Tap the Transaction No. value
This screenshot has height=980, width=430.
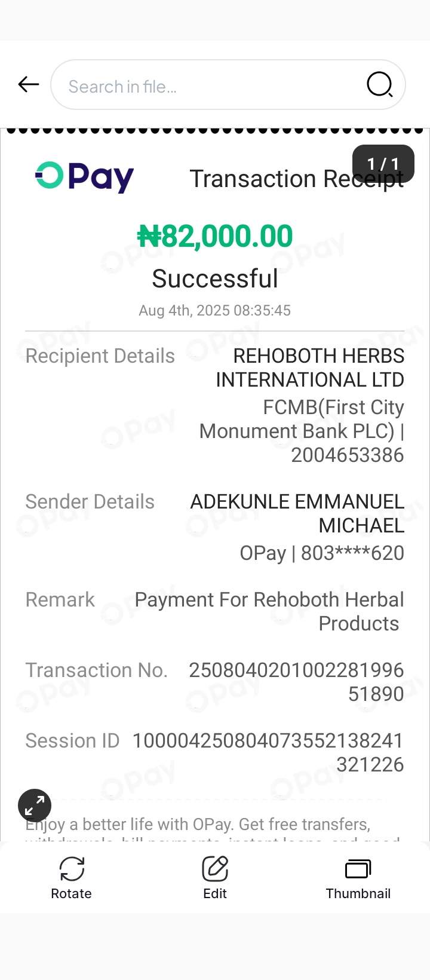(x=297, y=682)
